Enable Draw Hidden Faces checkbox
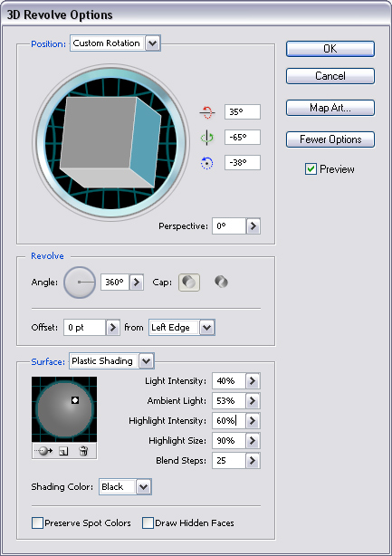Viewport: 392px width, 556px height. point(148,523)
